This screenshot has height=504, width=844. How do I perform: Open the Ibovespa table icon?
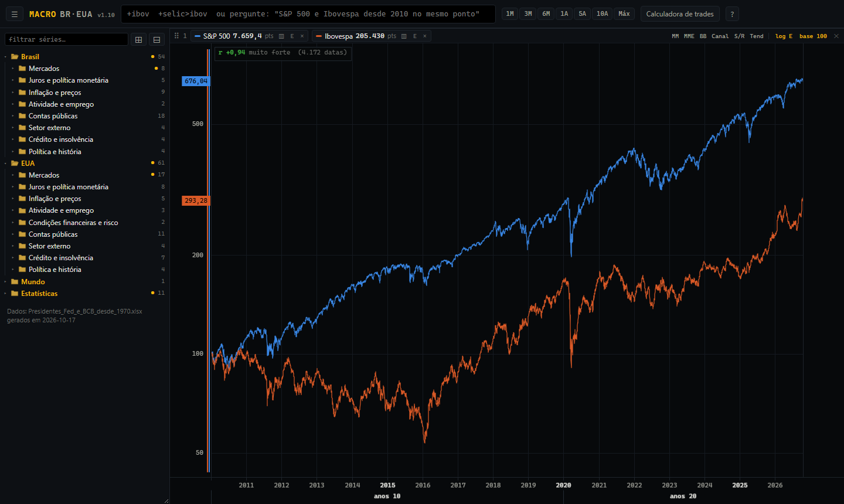404,36
